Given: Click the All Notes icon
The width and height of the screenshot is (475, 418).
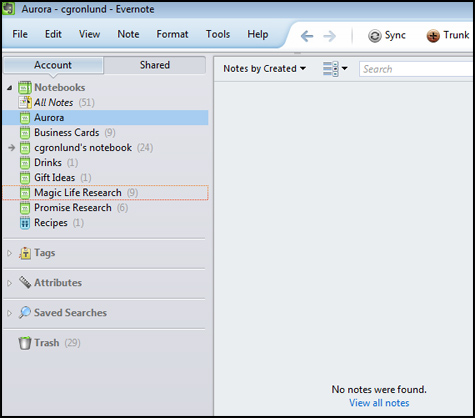Looking at the screenshot, I should [x=25, y=102].
